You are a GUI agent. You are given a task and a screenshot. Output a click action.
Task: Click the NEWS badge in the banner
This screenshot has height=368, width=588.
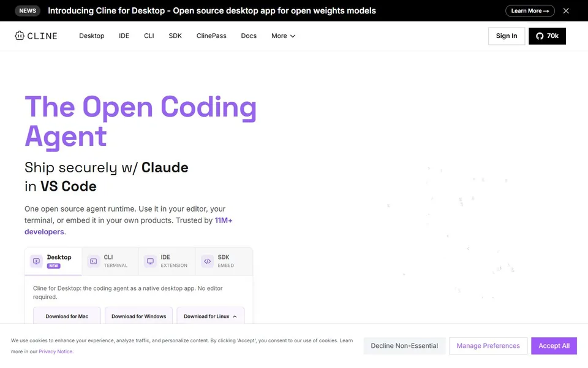click(x=28, y=11)
